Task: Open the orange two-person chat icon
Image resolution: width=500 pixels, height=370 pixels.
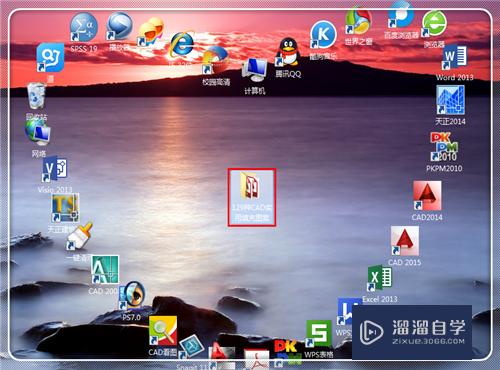Action: tap(151, 32)
